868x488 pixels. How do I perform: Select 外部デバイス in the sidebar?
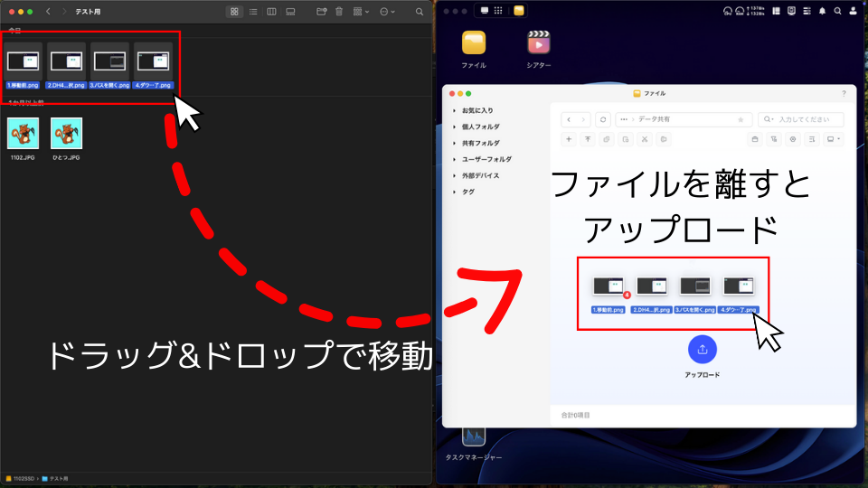point(480,175)
